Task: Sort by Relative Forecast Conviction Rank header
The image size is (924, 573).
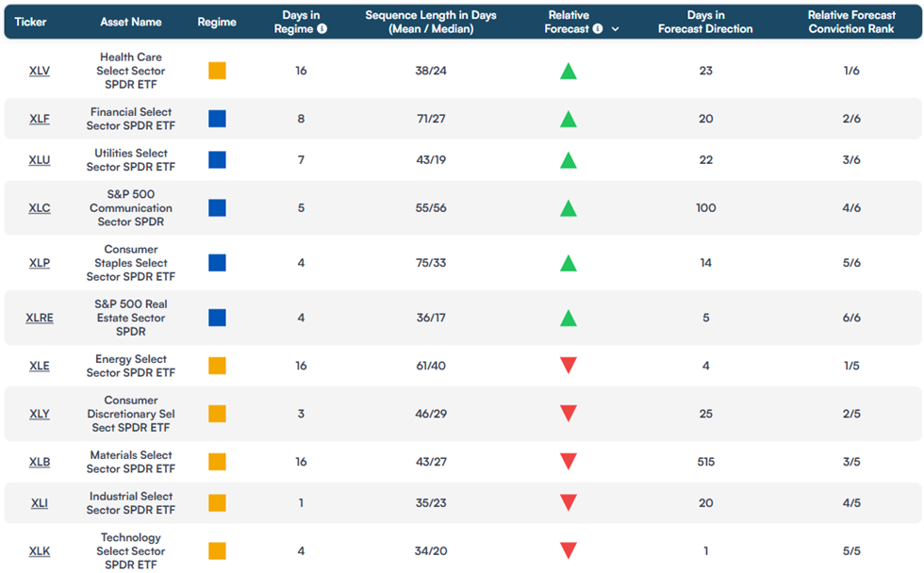Action: tap(851, 22)
